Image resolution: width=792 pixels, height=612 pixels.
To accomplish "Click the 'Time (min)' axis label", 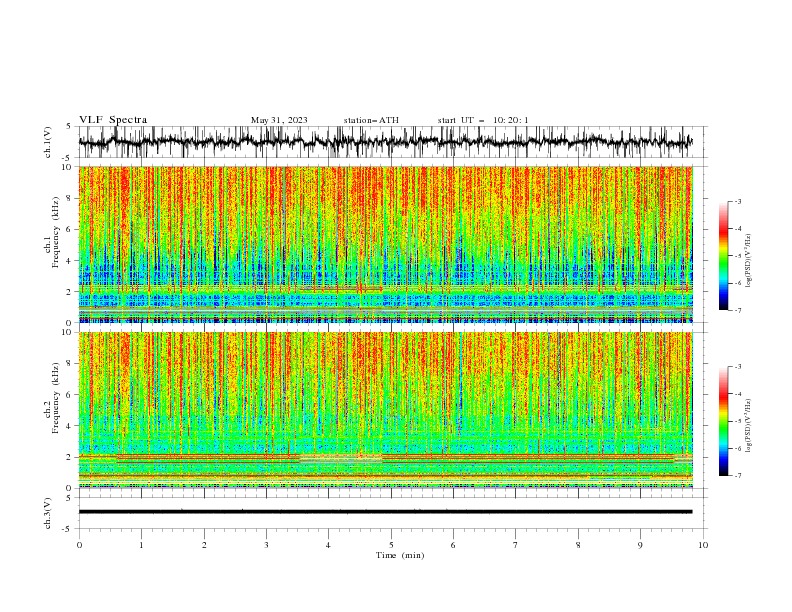I will pos(400,555).
